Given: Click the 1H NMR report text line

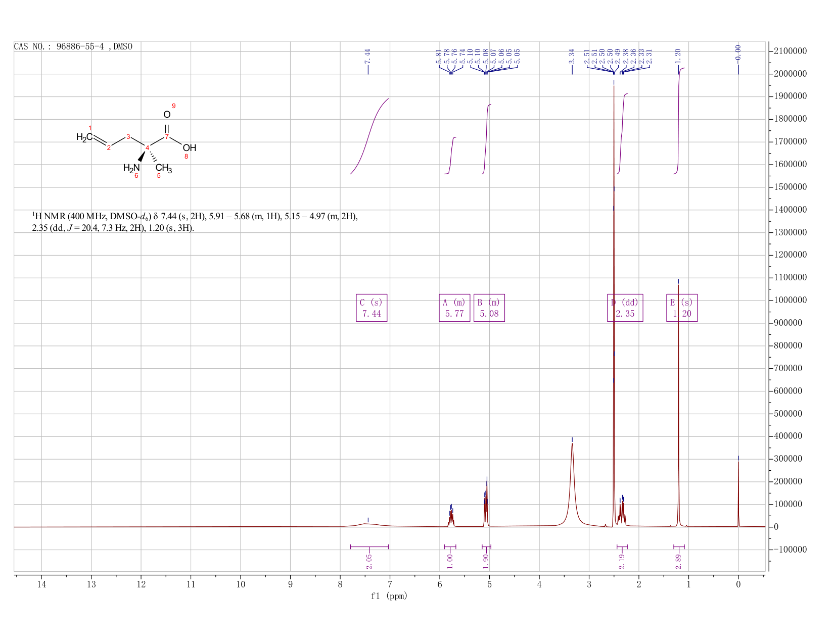Looking at the screenshot, I should click(x=195, y=222).
